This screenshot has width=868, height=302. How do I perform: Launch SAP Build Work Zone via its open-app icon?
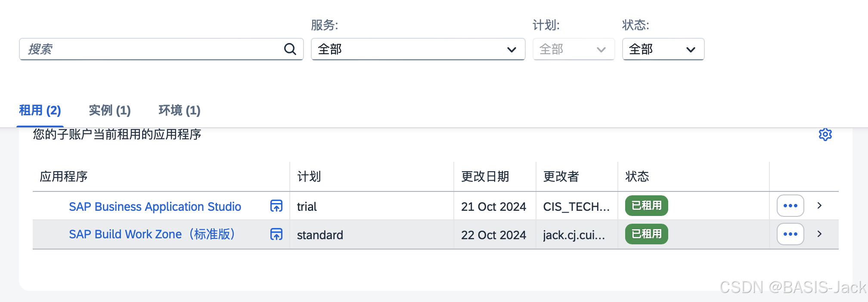coord(276,234)
